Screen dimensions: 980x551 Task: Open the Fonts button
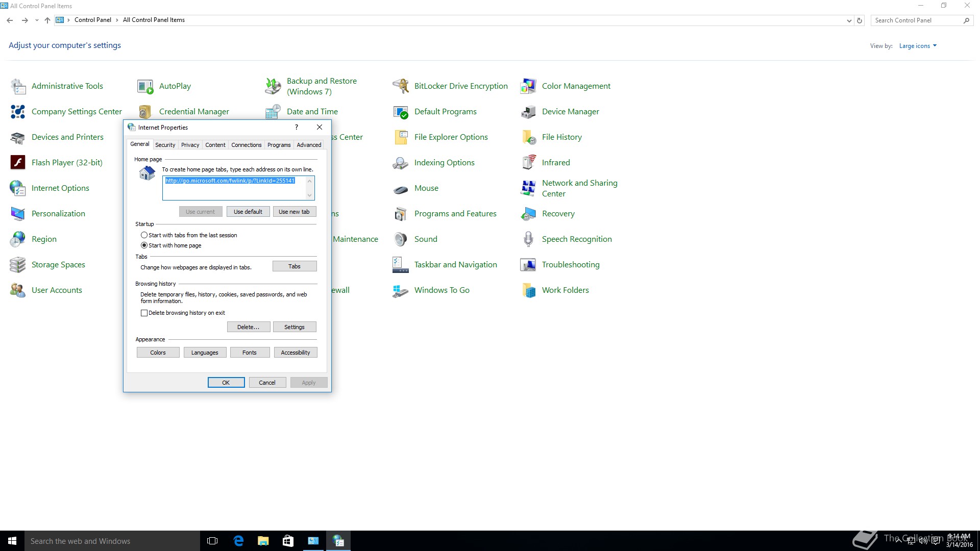(x=250, y=353)
